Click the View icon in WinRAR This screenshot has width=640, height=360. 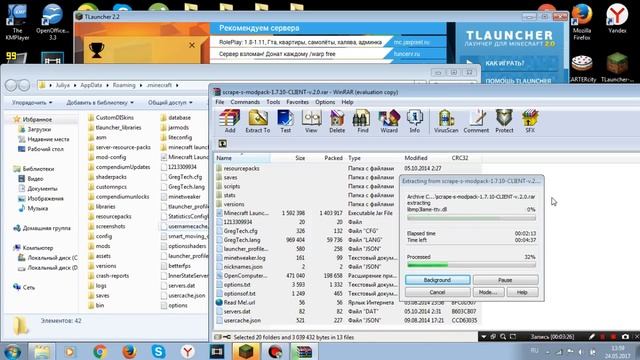pyautogui.click(x=311, y=121)
